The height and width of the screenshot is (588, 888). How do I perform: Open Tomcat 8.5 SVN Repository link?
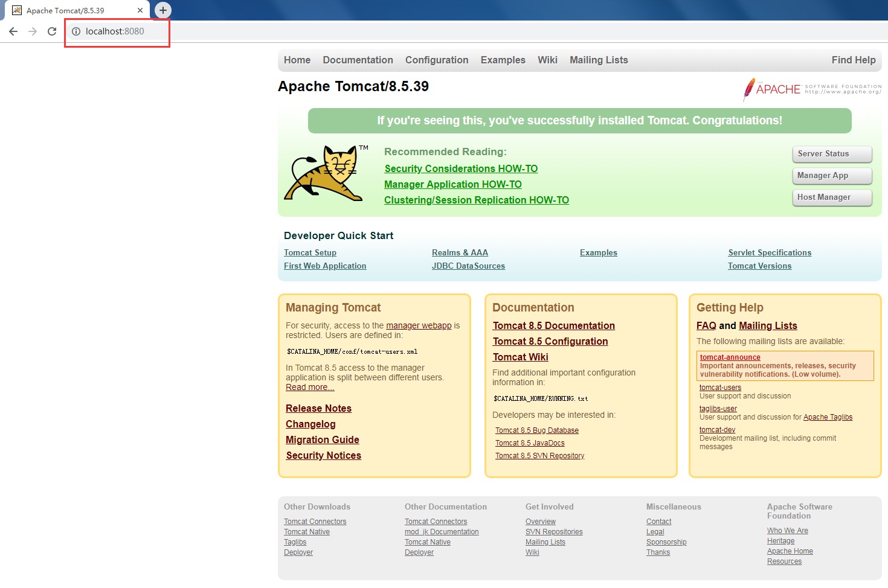point(540,456)
